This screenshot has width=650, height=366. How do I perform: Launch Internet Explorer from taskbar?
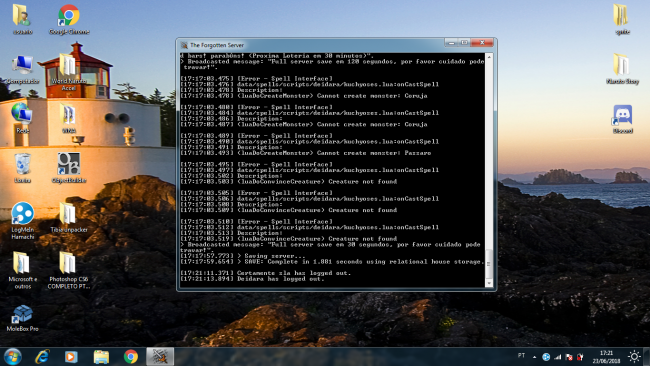(x=42, y=356)
